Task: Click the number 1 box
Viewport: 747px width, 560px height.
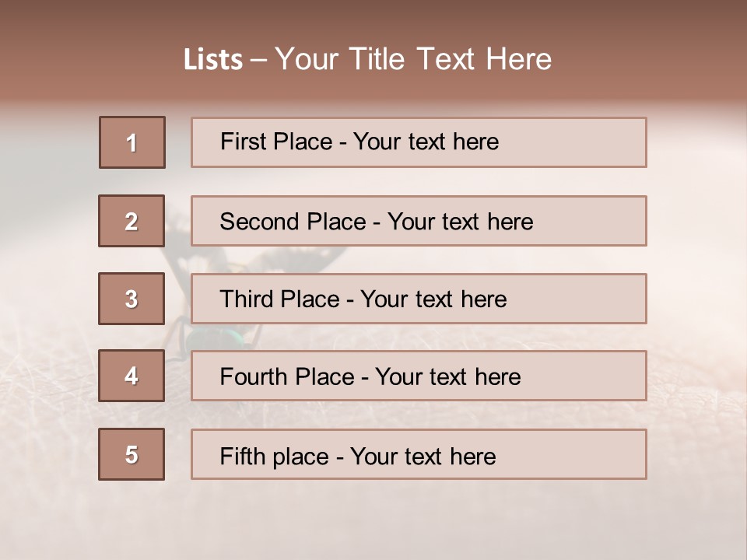Action: coord(132,142)
